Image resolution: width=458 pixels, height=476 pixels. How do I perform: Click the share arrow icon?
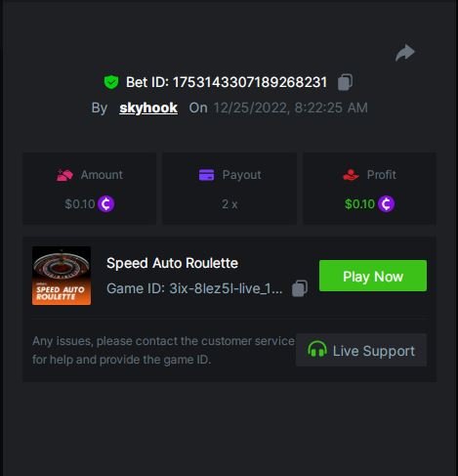pyautogui.click(x=405, y=53)
